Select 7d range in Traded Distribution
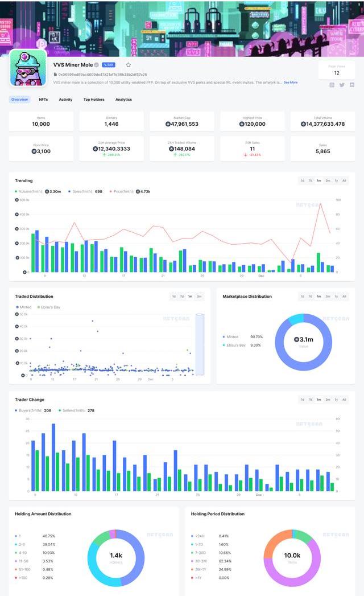364x596 pixels. (x=182, y=297)
